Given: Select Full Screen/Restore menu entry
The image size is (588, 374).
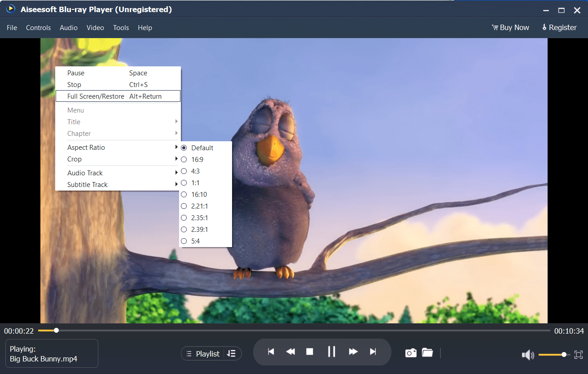Looking at the screenshot, I should click(x=118, y=96).
